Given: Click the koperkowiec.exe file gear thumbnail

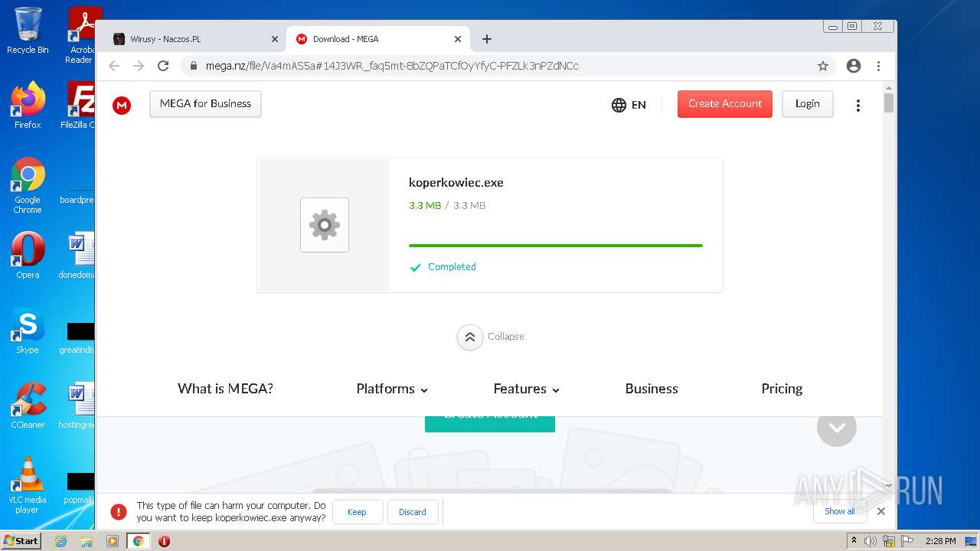Looking at the screenshot, I should pos(325,225).
